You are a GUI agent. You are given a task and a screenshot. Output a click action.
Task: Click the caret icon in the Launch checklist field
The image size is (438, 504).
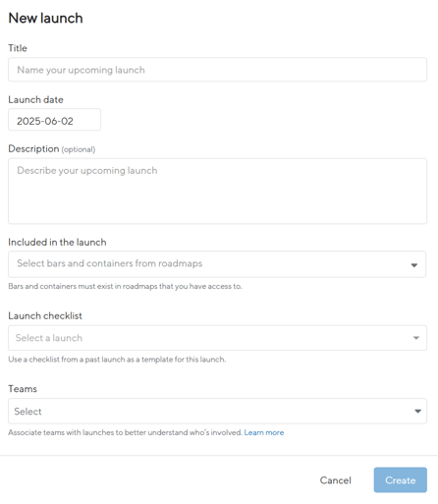[x=416, y=338]
